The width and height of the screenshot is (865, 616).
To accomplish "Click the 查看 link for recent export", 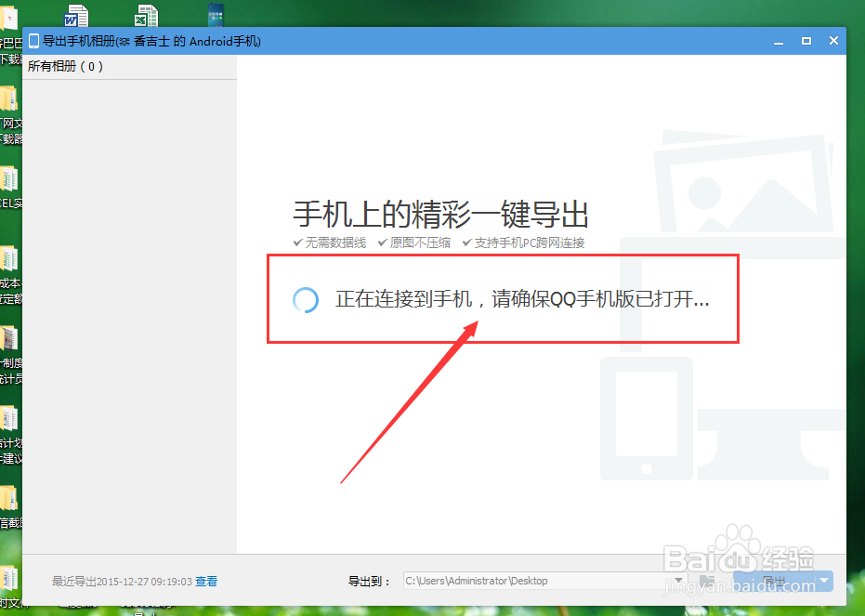I will 206,581.
